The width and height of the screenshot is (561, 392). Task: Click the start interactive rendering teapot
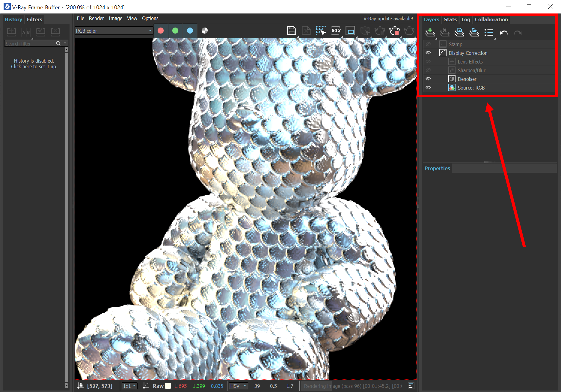coord(380,31)
